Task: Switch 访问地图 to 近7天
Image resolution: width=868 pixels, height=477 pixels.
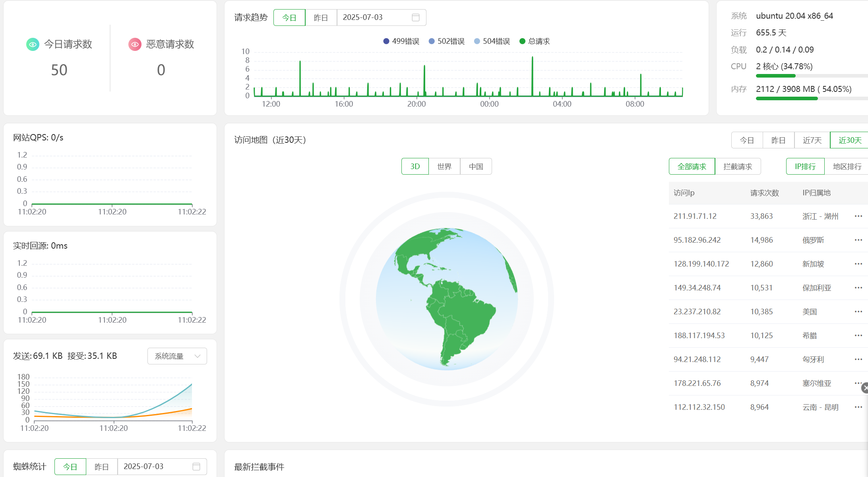Action: coord(812,140)
